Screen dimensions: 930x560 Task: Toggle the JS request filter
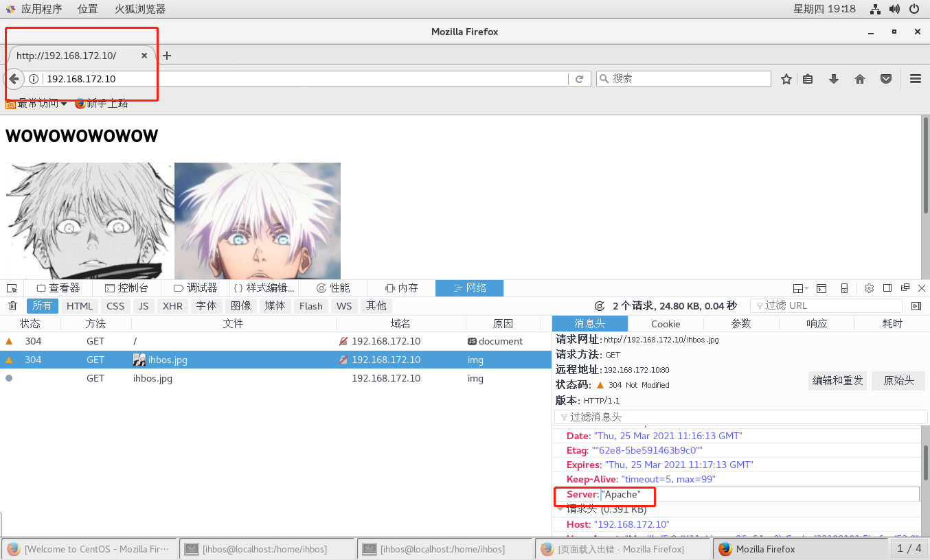(x=143, y=306)
